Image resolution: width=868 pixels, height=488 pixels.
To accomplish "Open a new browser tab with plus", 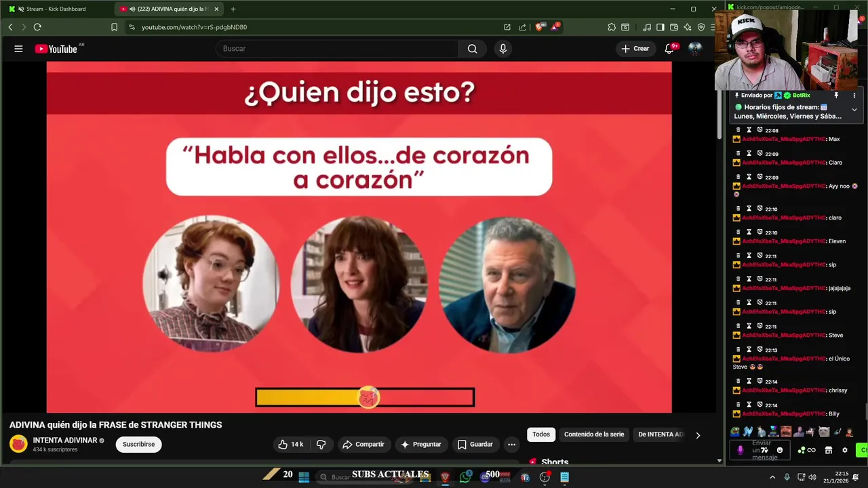I will pyautogui.click(x=233, y=9).
